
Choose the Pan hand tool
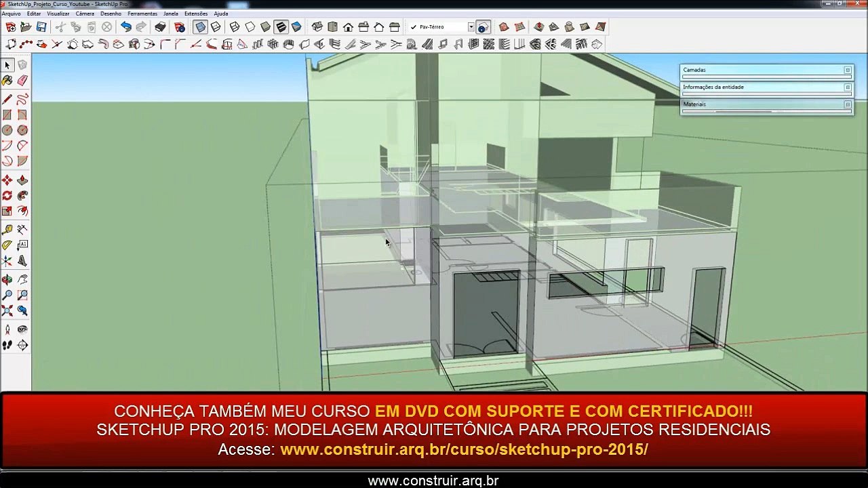(22, 279)
